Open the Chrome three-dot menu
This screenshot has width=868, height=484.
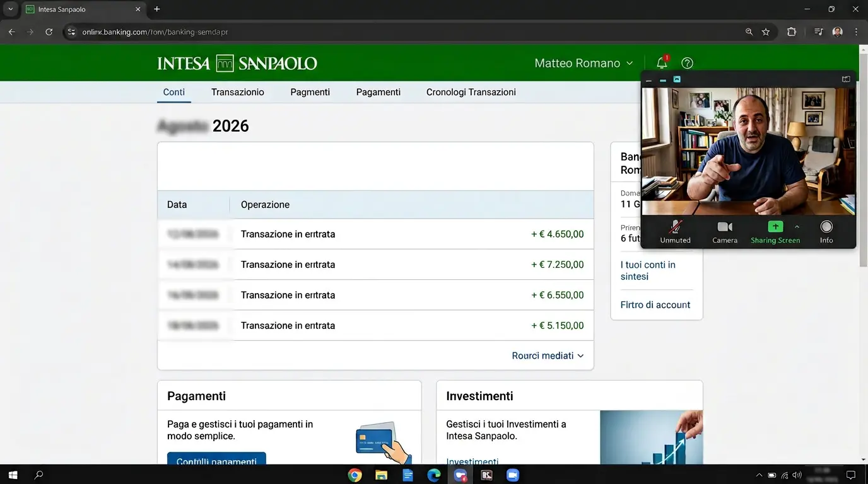[x=856, y=32]
